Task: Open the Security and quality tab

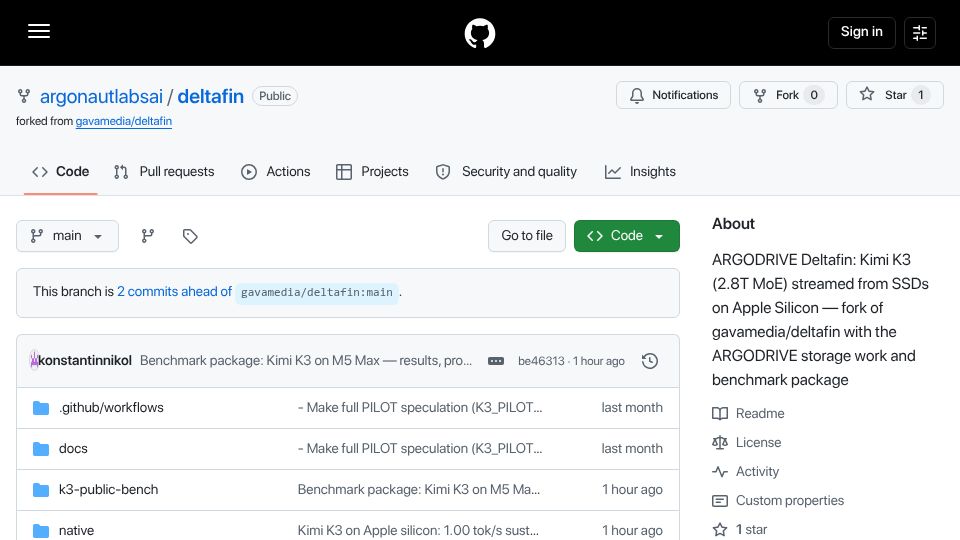Action: [x=506, y=172]
